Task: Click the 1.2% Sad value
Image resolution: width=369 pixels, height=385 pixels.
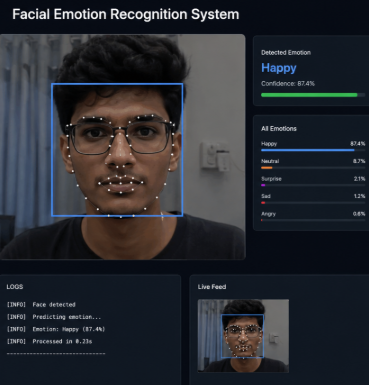Action: tap(359, 196)
